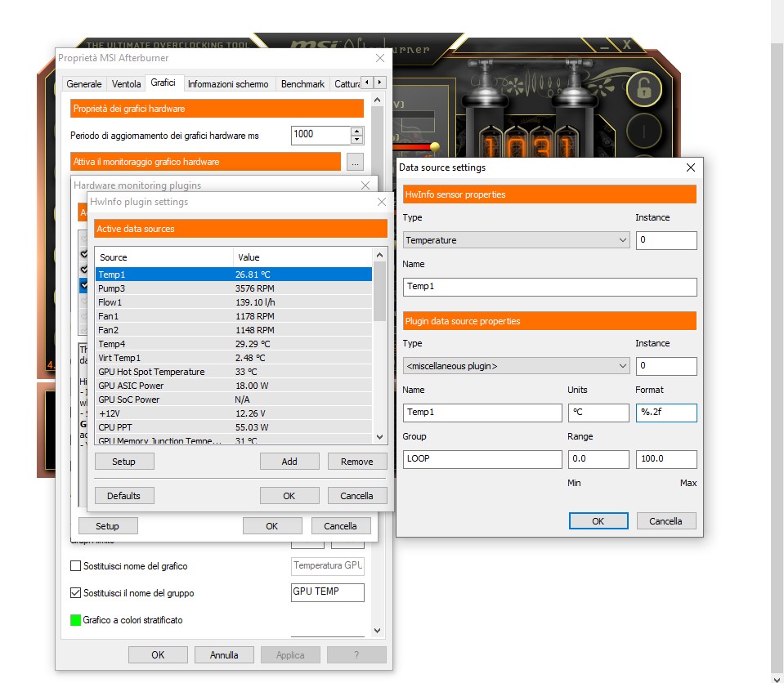Screen dimensions: 784x683
Task: Click Cancella in HwInfo plugin settings
Action: (357, 496)
